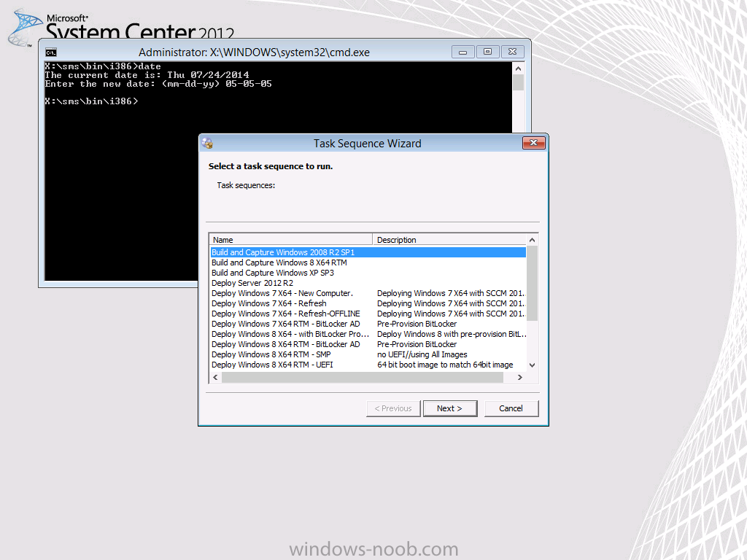Click the command prompt line X:\sms\bin\i386>

point(91,101)
